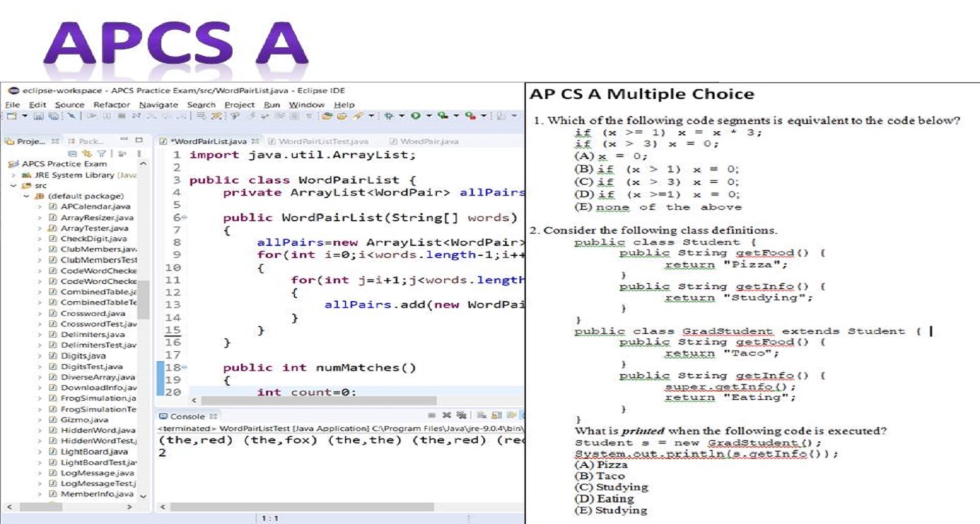Image resolution: width=980 pixels, height=524 pixels.
Task: Click Collapse All in Project Explorer
Action: [x=72, y=153]
